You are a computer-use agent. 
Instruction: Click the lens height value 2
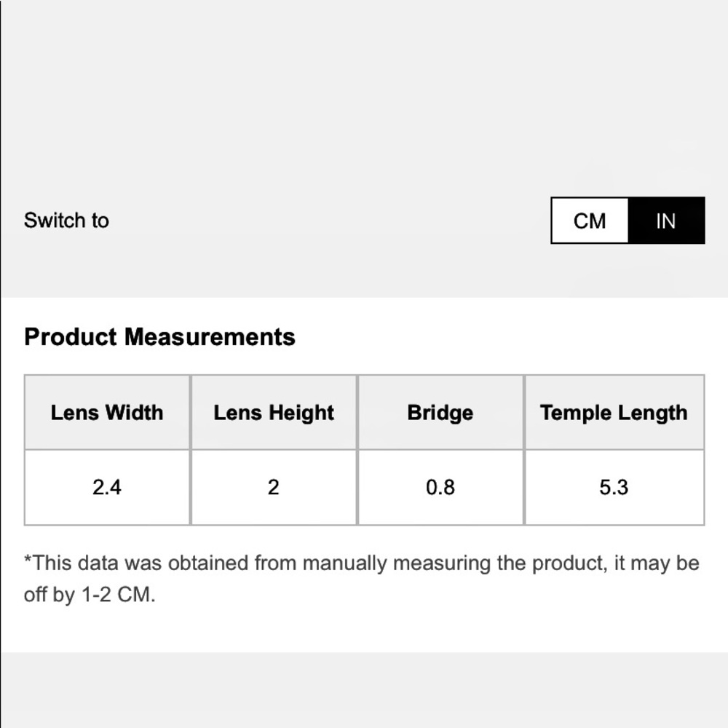point(274,487)
